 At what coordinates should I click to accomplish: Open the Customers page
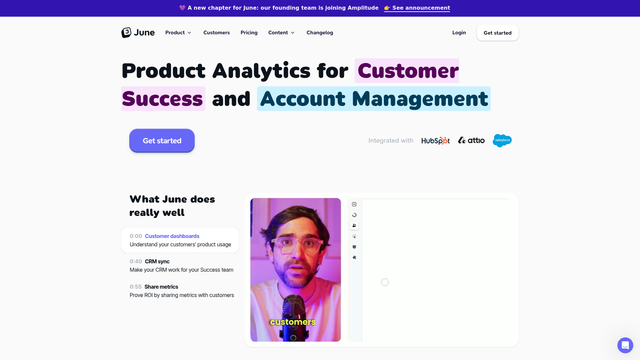tap(216, 33)
